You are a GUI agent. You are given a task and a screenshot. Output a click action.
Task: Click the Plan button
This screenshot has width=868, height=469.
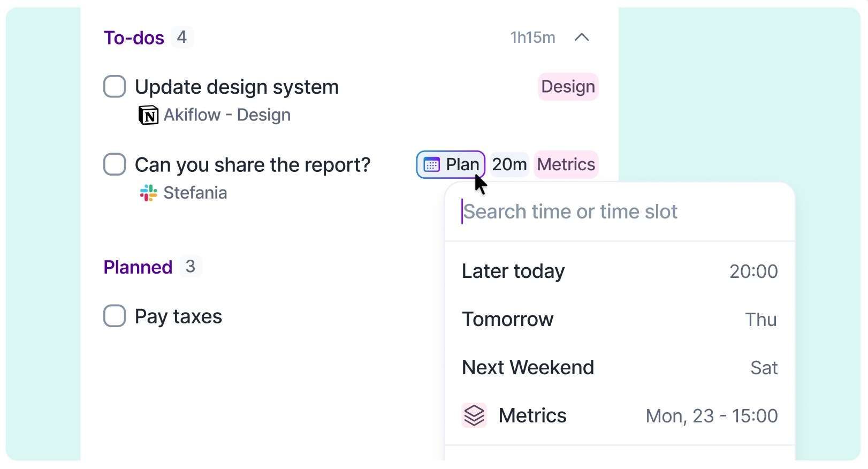(x=451, y=164)
